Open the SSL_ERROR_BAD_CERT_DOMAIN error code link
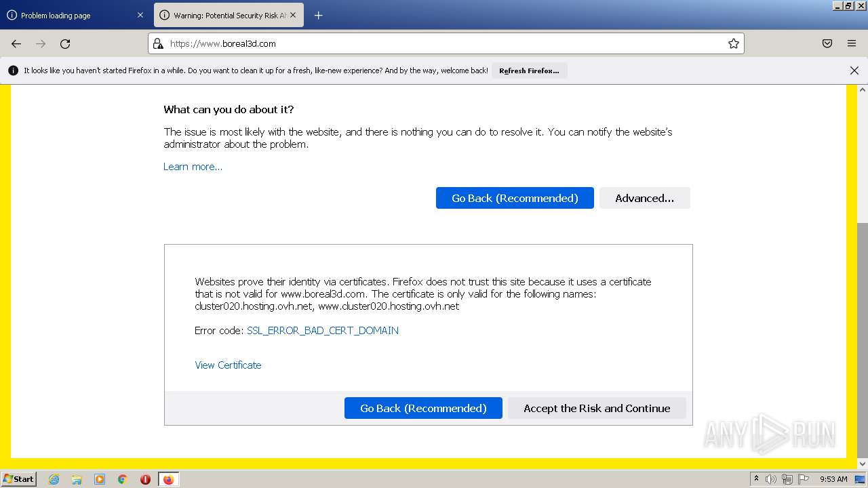Screen dimensions: 868x488 click(323, 331)
